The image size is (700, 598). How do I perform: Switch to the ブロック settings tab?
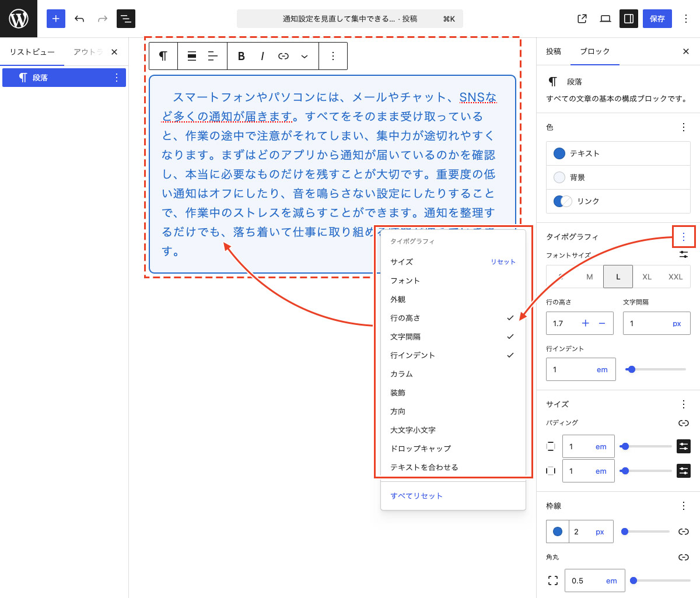click(x=595, y=51)
